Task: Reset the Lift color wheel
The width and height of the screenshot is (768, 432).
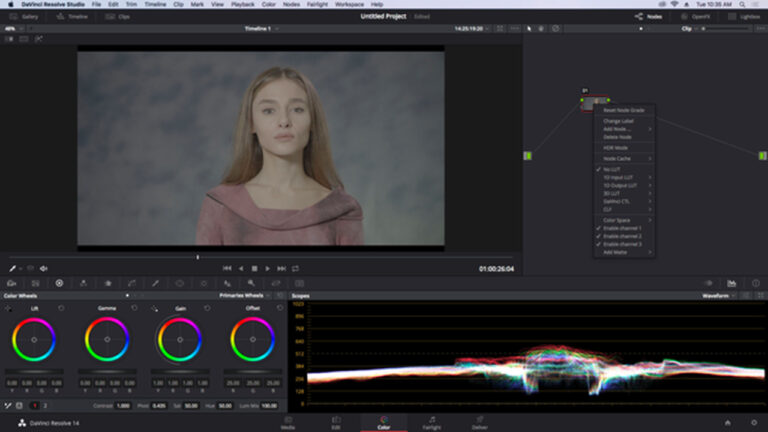Action: (61, 308)
